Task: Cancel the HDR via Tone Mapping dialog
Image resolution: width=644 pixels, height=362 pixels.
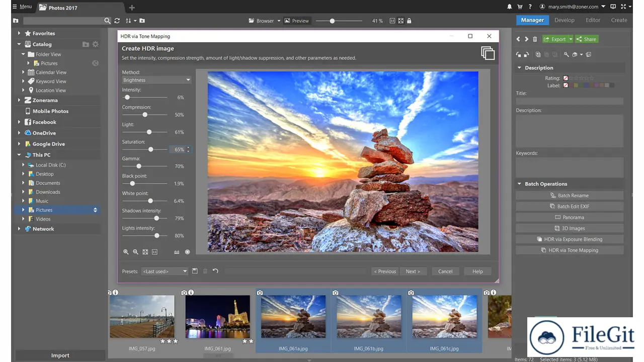Action: tap(445, 271)
